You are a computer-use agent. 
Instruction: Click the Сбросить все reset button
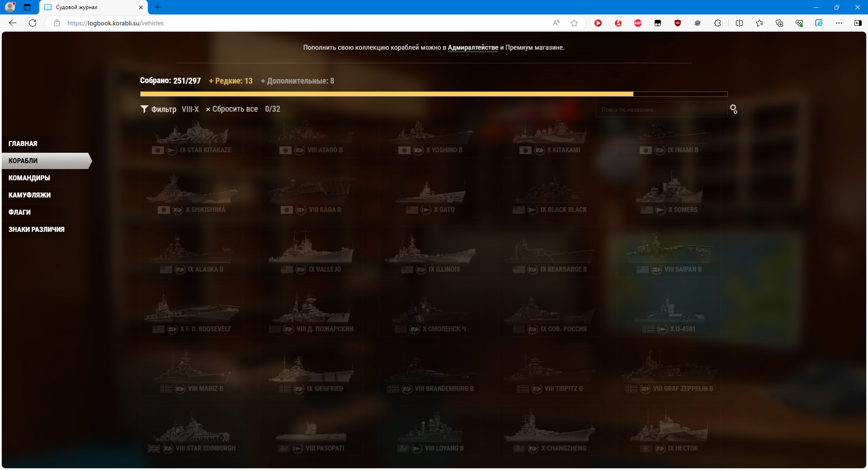tap(232, 109)
